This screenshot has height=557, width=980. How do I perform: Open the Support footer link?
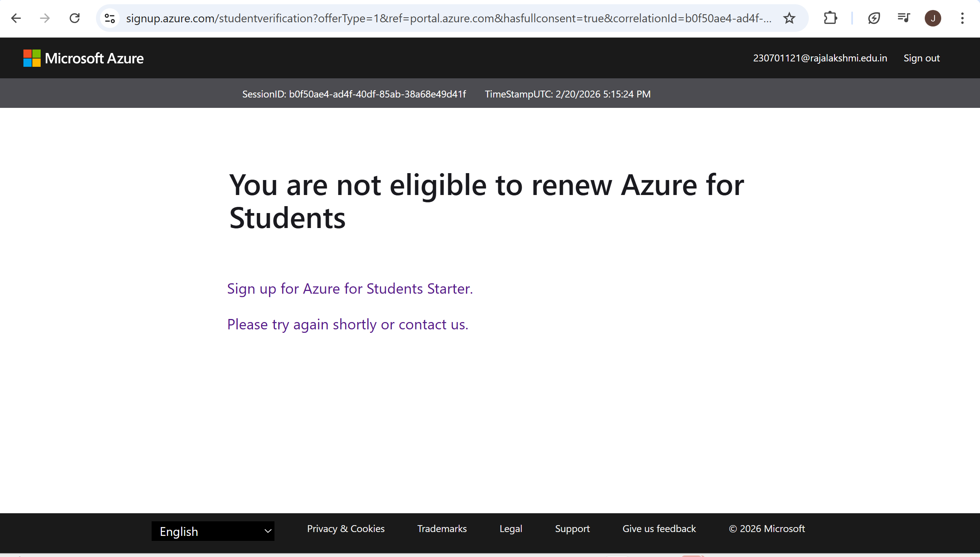point(572,529)
